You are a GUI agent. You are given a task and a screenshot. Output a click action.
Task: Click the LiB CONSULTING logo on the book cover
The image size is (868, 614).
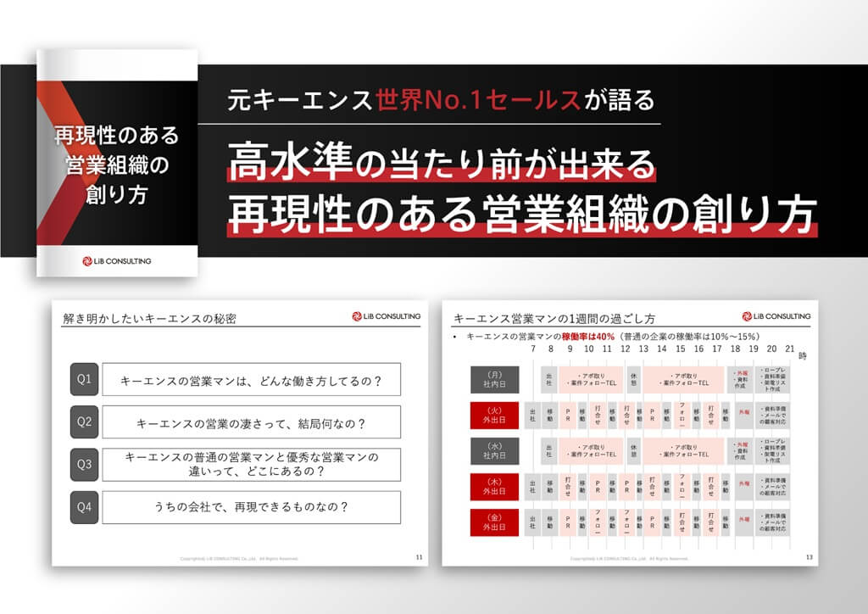[x=116, y=261]
